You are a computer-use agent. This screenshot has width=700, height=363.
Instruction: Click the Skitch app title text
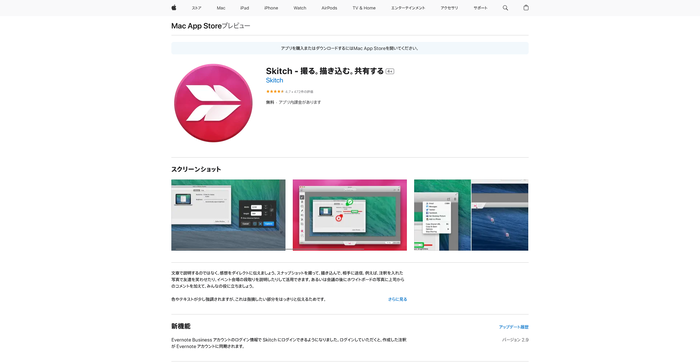click(x=325, y=71)
